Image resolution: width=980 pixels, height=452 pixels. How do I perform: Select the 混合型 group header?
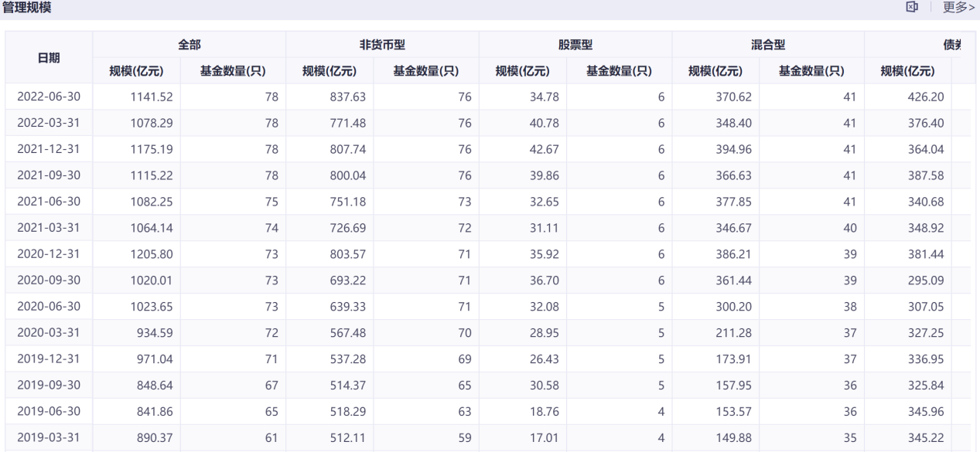click(768, 45)
